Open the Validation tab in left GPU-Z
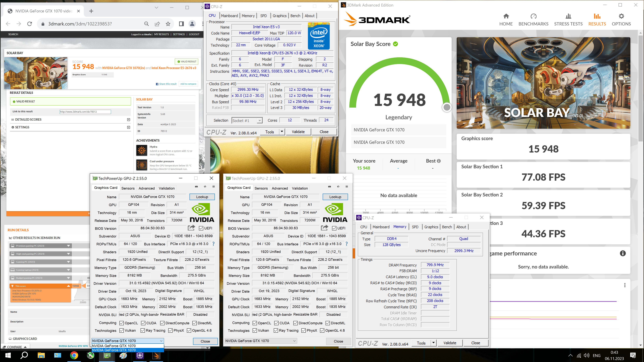Image resolution: width=644 pixels, height=362 pixels. pos(167,188)
